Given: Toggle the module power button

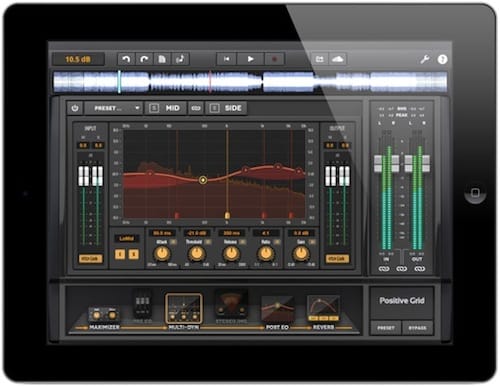Looking at the screenshot, I should (x=75, y=108).
